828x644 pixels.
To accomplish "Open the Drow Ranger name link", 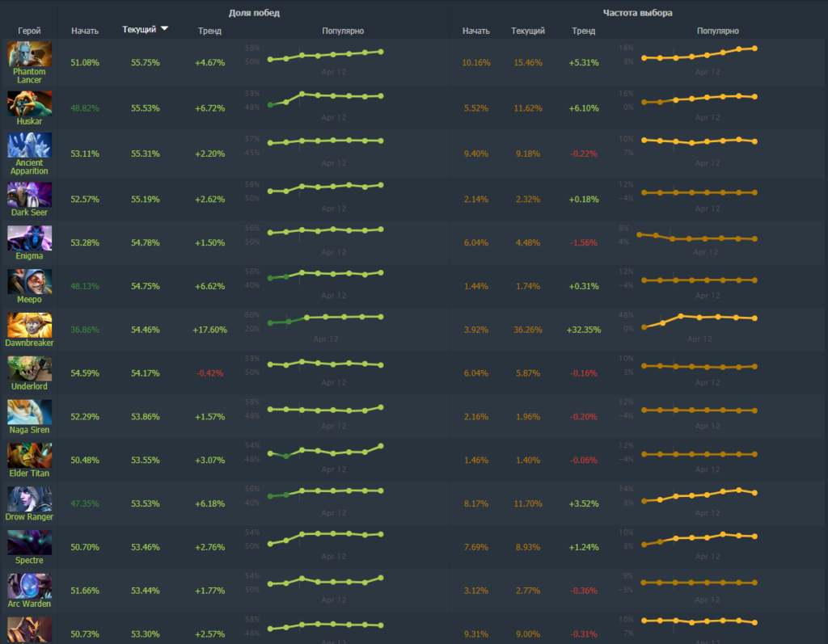I will point(29,516).
